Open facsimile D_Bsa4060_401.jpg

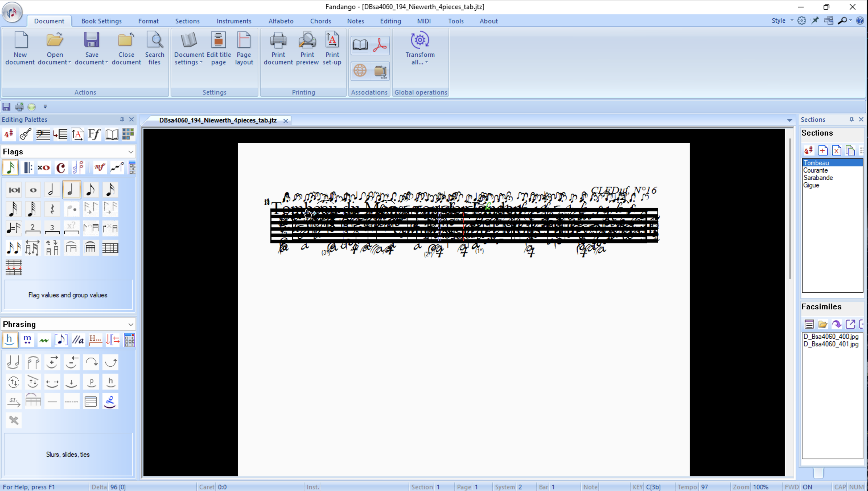[x=831, y=344]
